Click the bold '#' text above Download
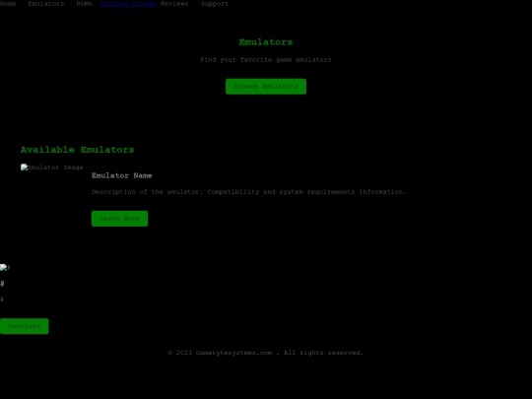Image resolution: width=532 pixels, height=399 pixels. pos(2,284)
